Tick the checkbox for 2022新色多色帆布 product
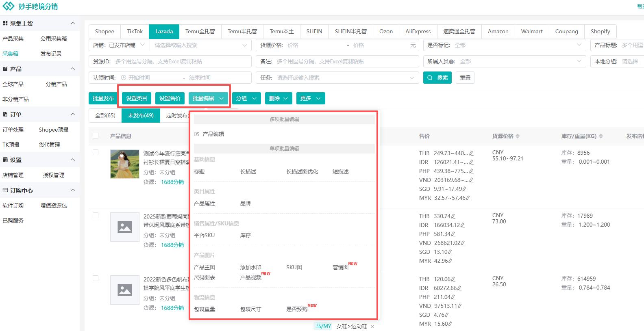 (96, 278)
